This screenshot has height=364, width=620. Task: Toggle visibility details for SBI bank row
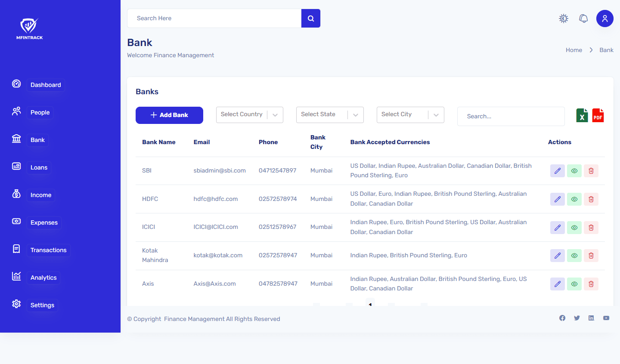[x=574, y=171]
